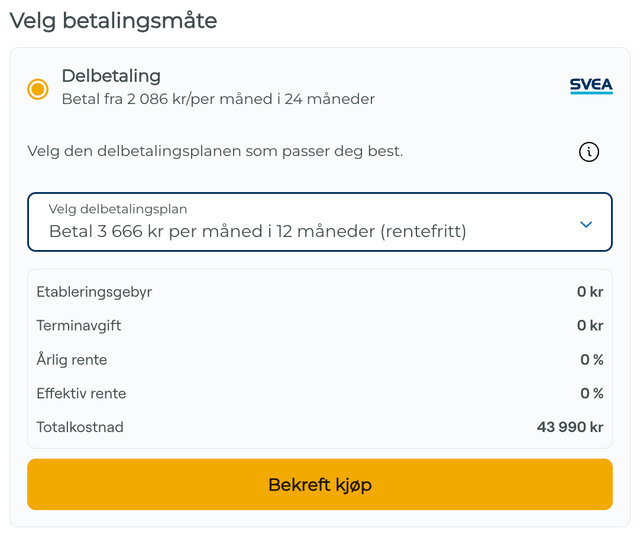This screenshot has width=640, height=542.
Task: Click the SVEA logo
Action: coord(590,86)
